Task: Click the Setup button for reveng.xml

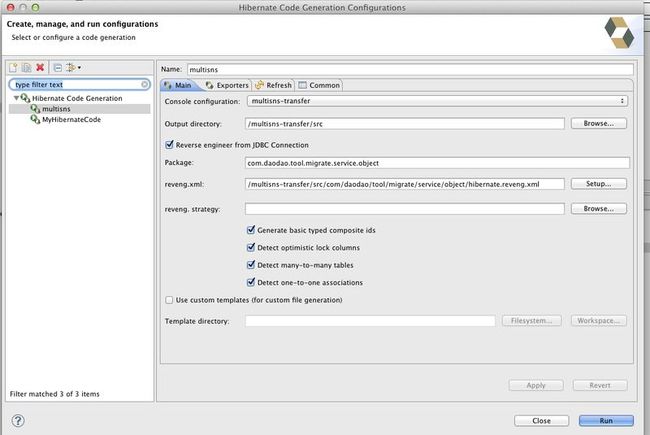Action: point(599,184)
